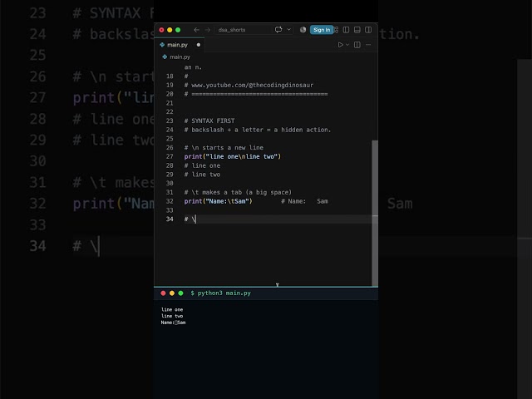Place cursor in print("line one\nline two") line
Viewport: 532px width, 399px height.
point(233,156)
